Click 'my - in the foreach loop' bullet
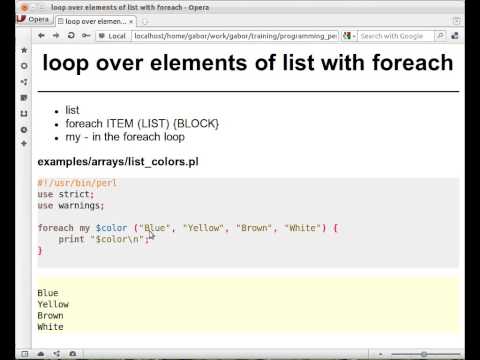This screenshot has width=480, height=360. point(125,137)
